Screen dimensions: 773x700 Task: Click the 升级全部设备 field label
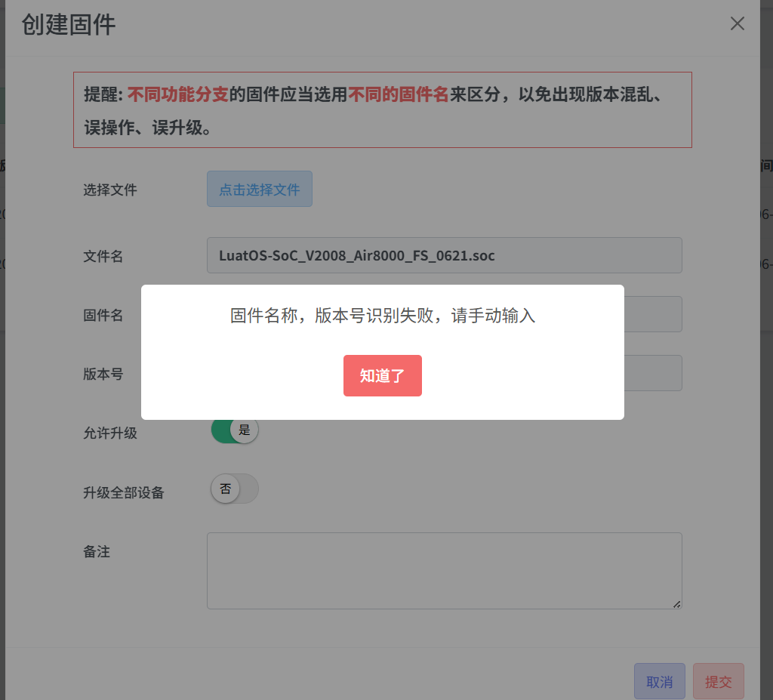123,492
